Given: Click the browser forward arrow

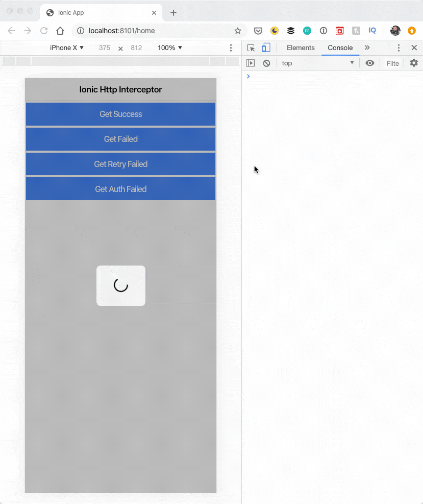Looking at the screenshot, I should point(28,31).
